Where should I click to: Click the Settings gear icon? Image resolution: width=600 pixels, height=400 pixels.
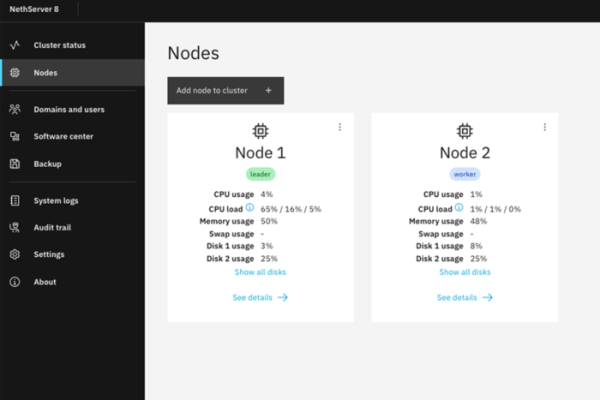15,254
